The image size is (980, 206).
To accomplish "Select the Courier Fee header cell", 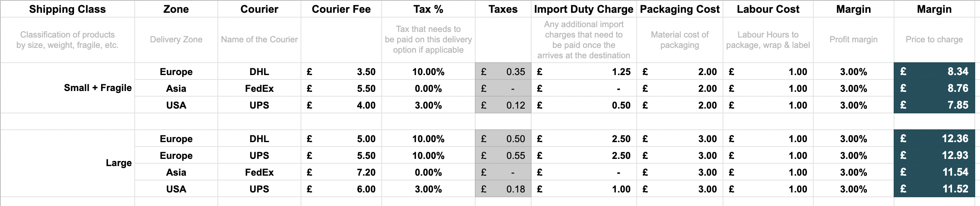I will (x=341, y=9).
